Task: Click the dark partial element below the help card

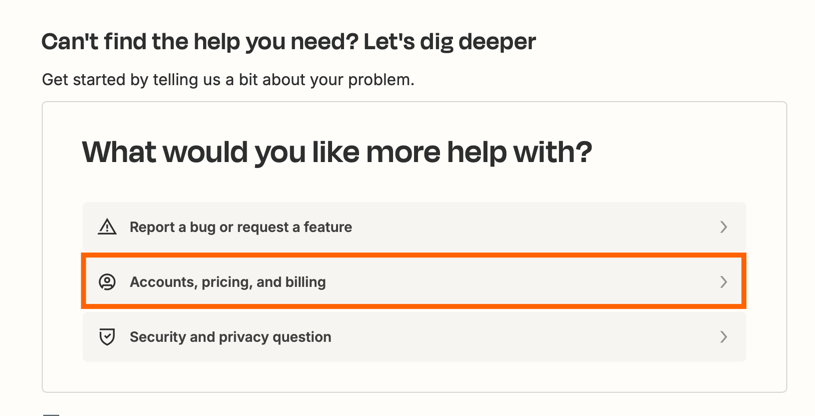Action: pyautogui.click(x=51, y=414)
